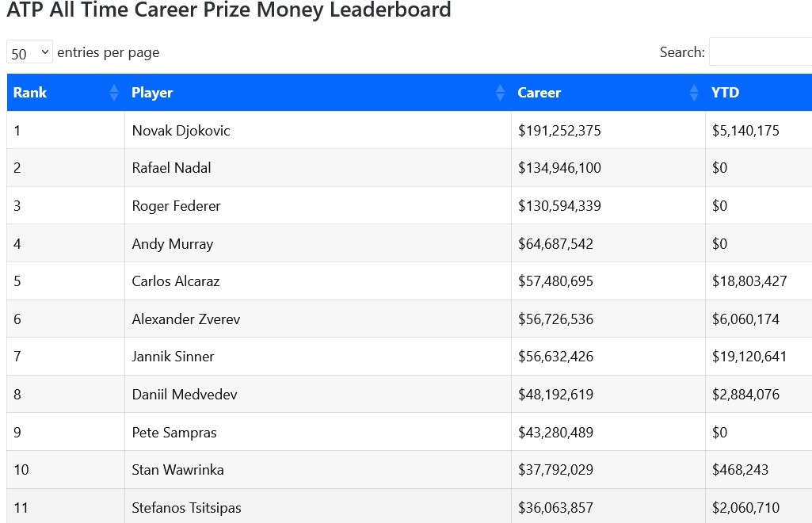Viewport: 812px width, 523px height.
Task: Click Alexander Zverev's YTD value $6,060,174
Action: (x=745, y=319)
